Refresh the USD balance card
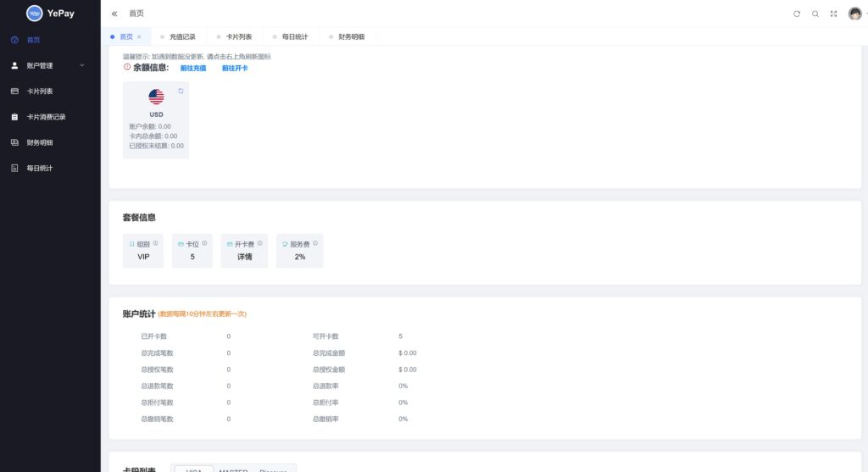The width and height of the screenshot is (868, 472). click(x=181, y=91)
